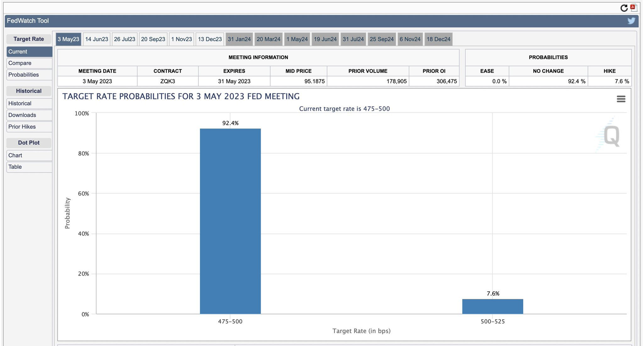
Task: Open Historical sidebar link
Action: (x=29, y=103)
